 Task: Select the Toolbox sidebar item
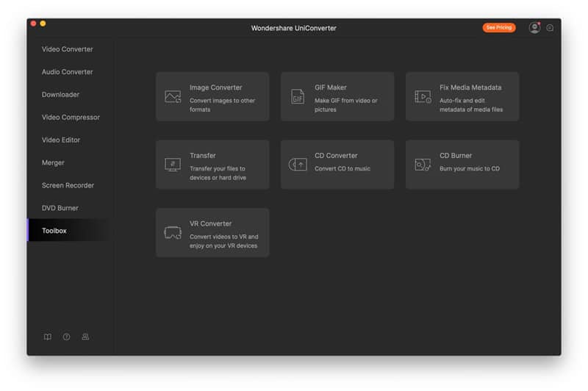click(x=71, y=231)
